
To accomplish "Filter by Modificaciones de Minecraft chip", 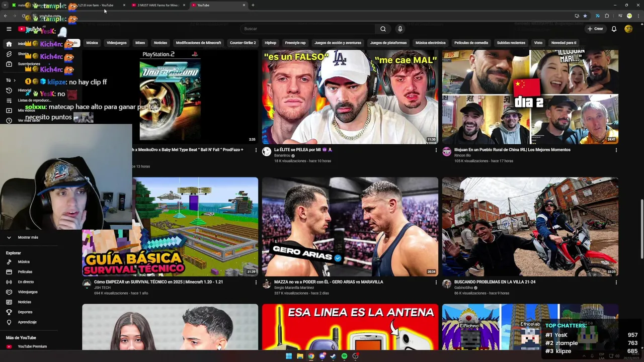I will (x=198, y=43).
